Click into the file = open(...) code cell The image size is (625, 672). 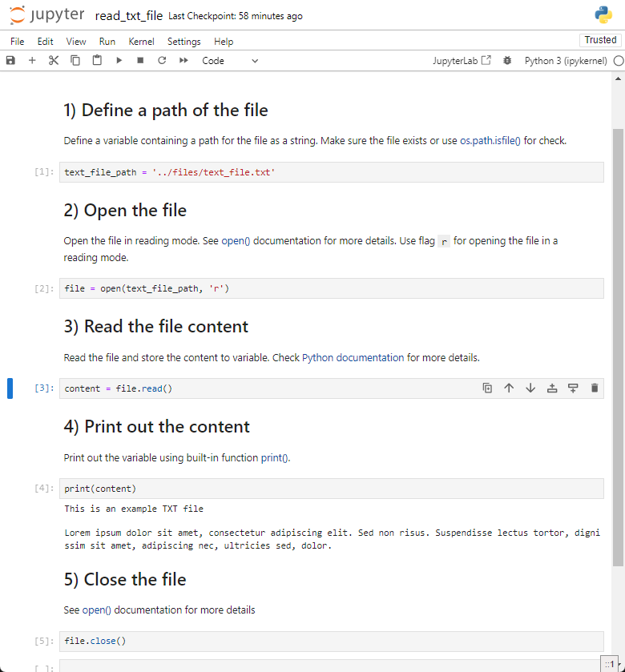[x=332, y=288]
